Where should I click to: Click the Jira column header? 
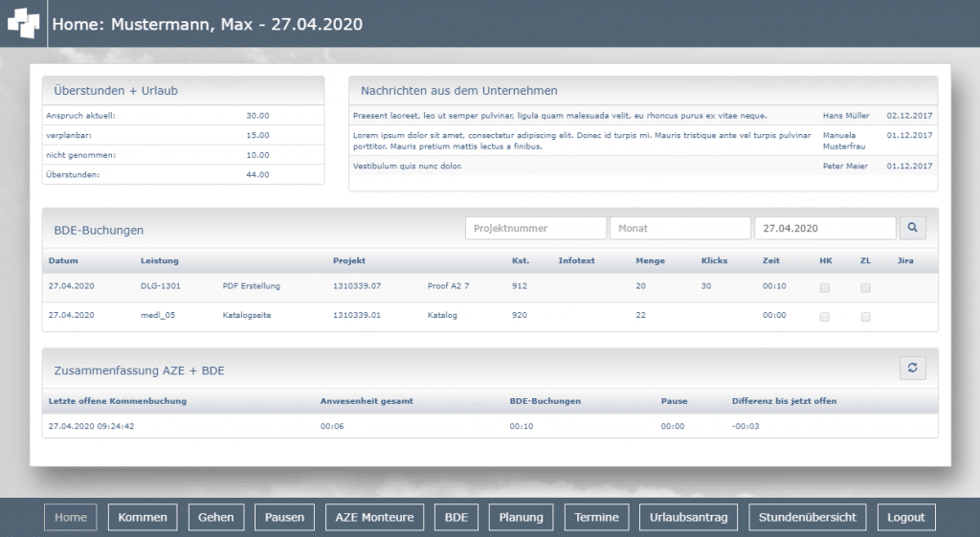(905, 260)
